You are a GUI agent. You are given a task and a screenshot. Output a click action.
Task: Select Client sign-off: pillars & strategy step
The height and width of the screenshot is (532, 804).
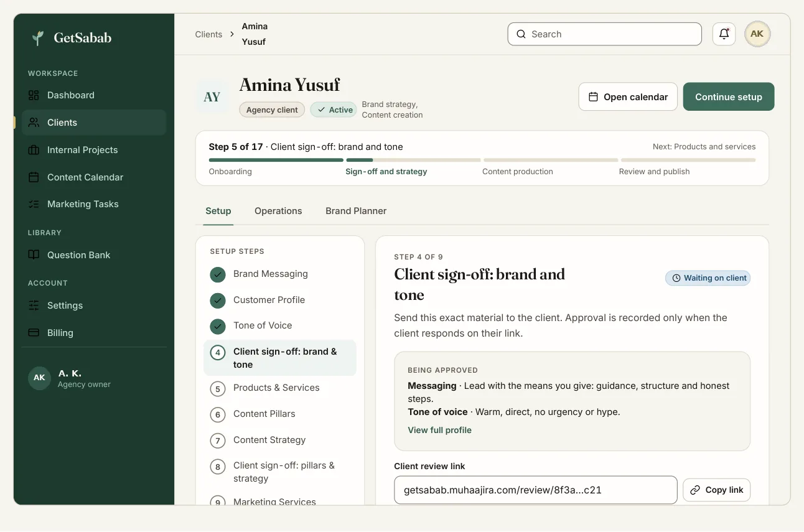280,472
